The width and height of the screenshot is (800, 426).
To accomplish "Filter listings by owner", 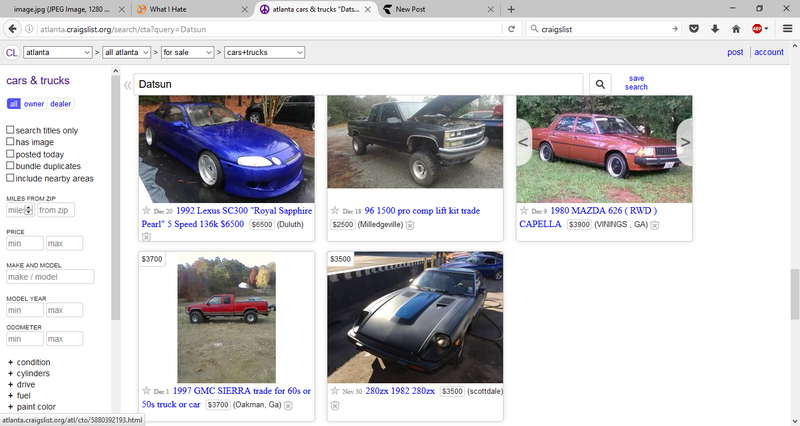I will pos(34,104).
